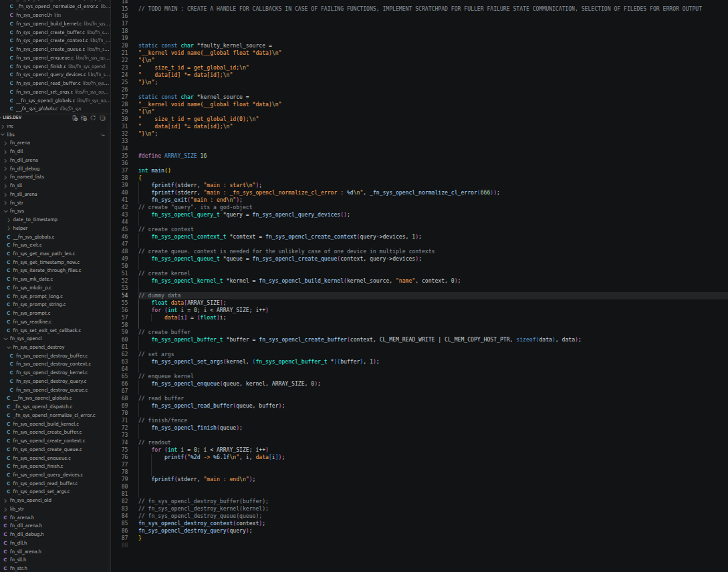
Task: Open fn_sys_opencl_destroy_queue.c
Action: click(x=51, y=390)
